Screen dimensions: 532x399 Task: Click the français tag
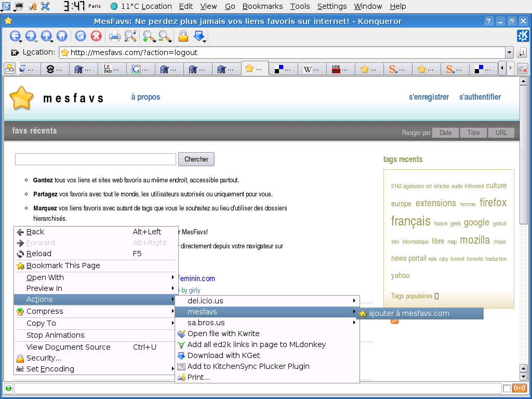[x=410, y=221]
